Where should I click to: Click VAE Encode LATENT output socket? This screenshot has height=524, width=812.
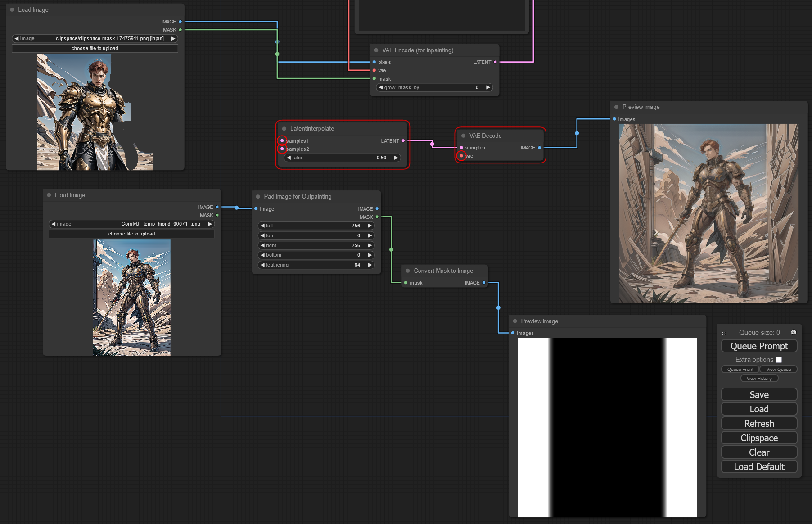495,62
